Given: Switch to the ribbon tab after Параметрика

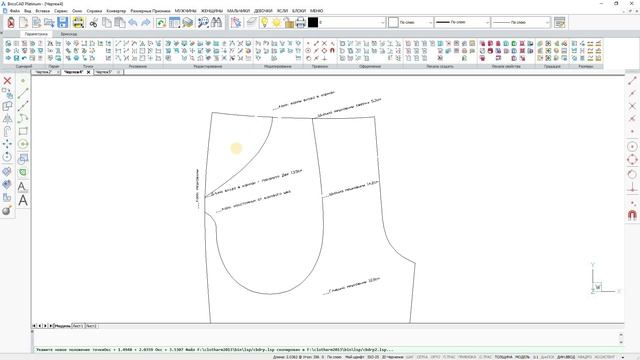Looking at the screenshot, I should tap(69, 34).
